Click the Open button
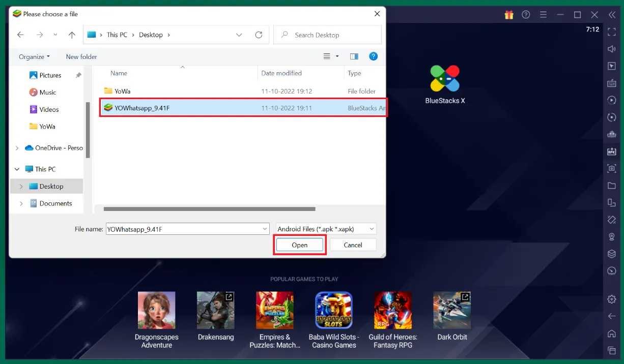This screenshot has width=624, height=364. point(300,245)
